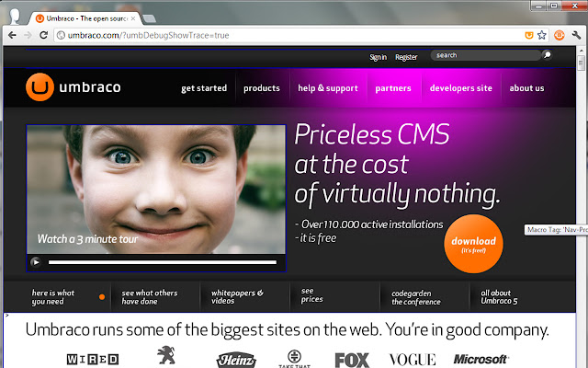588x368 pixels.
Task: Seek within the video progress bar
Action: (x=163, y=262)
